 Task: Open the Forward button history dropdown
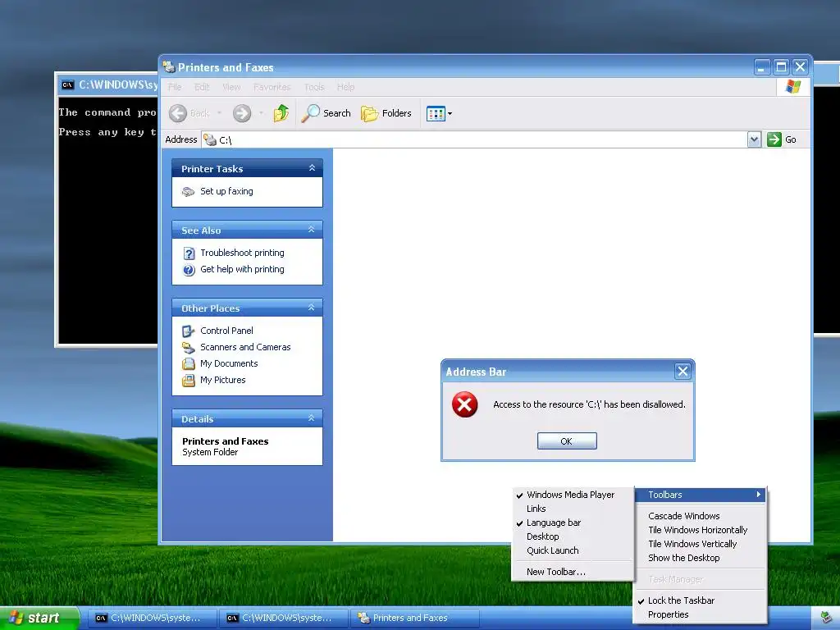261,113
